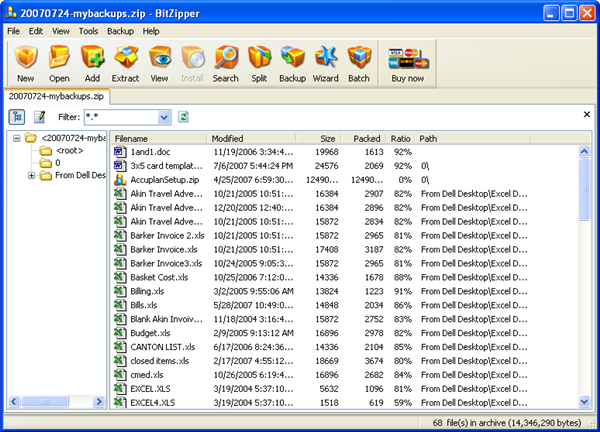Close the archive pane with the X

point(587,114)
